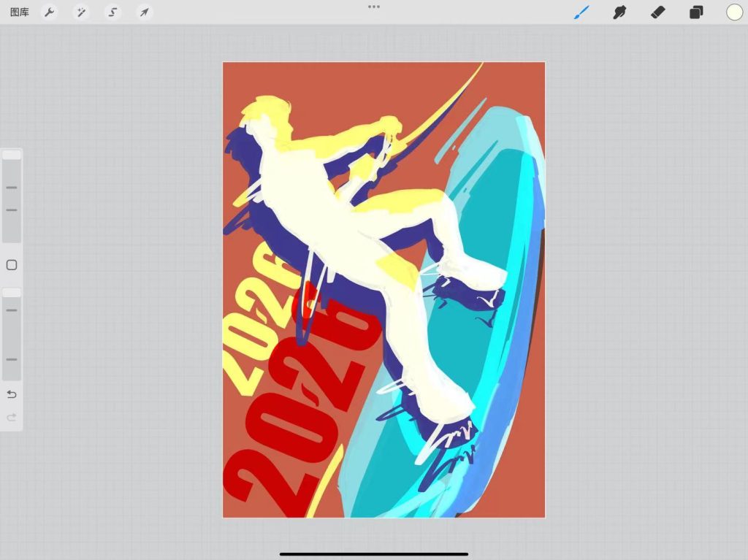The width and height of the screenshot is (748, 560).
Task: Go back to 图库 gallery
Action: [x=20, y=12]
